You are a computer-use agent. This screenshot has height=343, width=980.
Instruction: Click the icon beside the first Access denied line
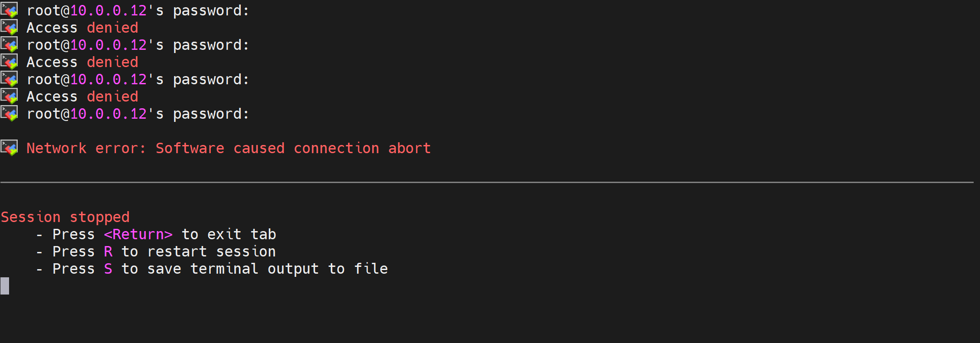click(x=9, y=27)
